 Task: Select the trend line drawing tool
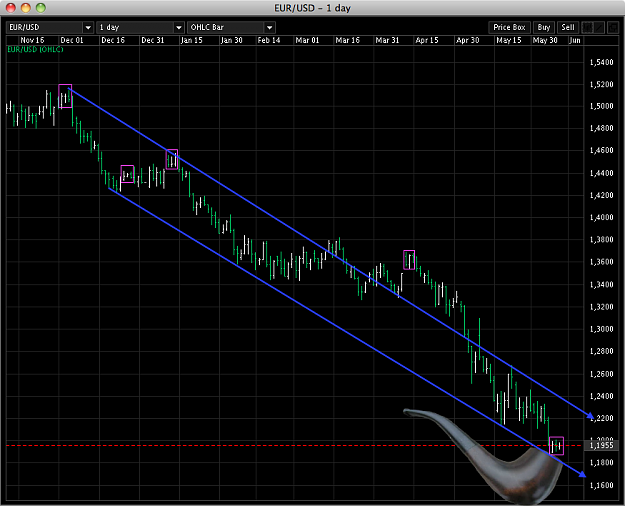[x=600, y=27]
